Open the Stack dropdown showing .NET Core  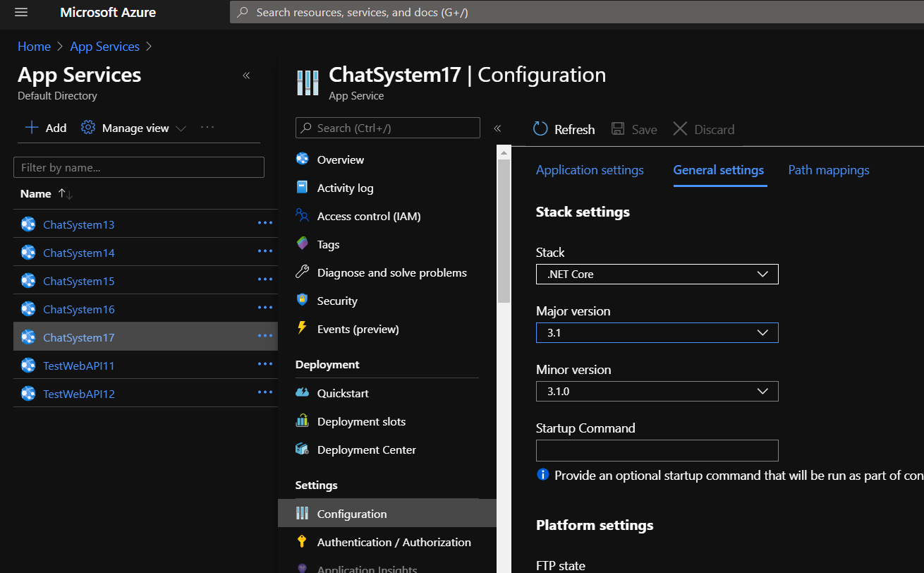[x=657, y=275]
